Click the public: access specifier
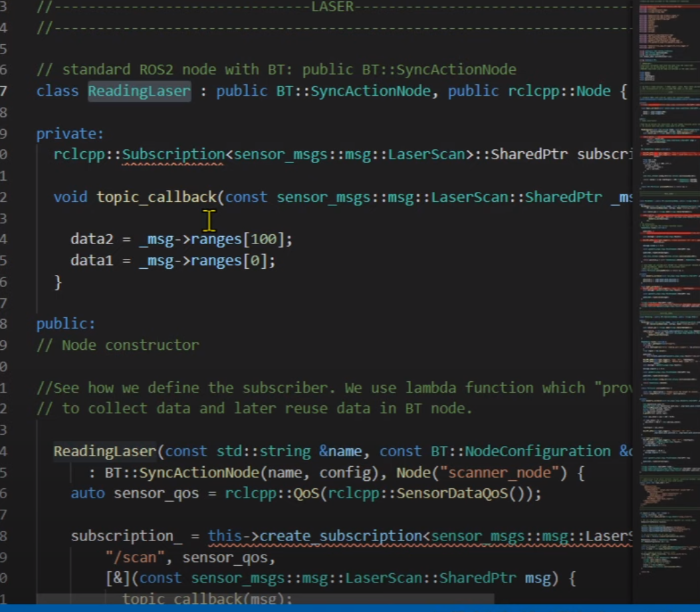Image resolution: width=700 pixels, height=612 pixels. coord(66,324)
